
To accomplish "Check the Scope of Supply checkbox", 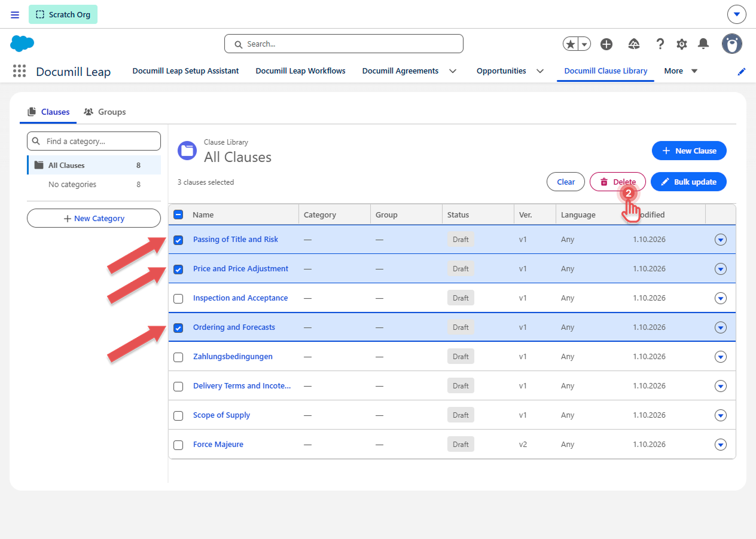I will (x=178, y=416).
